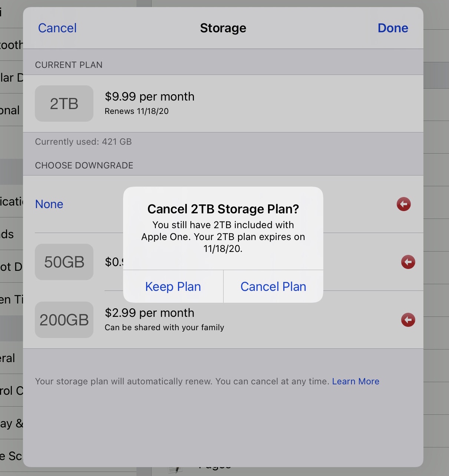The image size is (449, 476).
Task: Open Screen Time in the background sidebar
Action: [11, 299]
